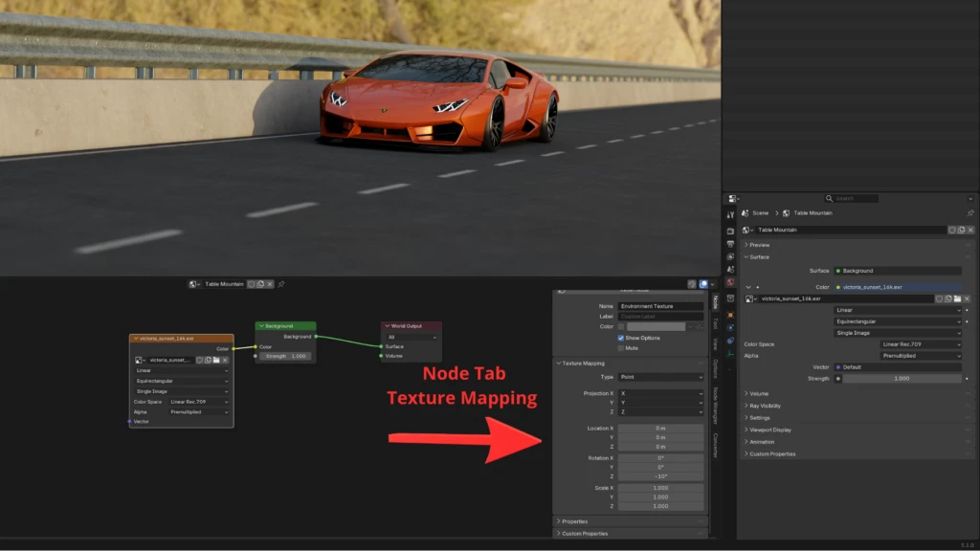The width and height of the screenshot is (980, 551).
Task: Click the Rotation Z -10° field
Action: pos(660,476)
